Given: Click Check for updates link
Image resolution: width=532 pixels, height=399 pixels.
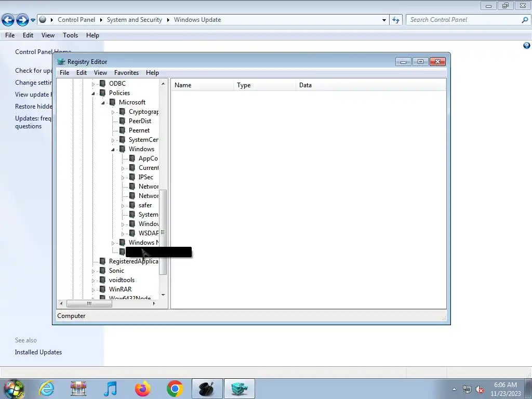Looking at the screenshot, I should click(x=34, y=71).
